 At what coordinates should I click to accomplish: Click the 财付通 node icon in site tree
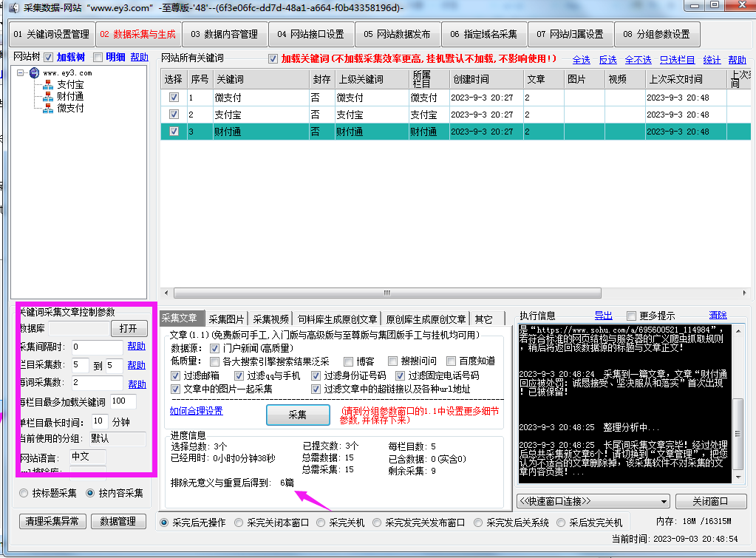[48, 97]
